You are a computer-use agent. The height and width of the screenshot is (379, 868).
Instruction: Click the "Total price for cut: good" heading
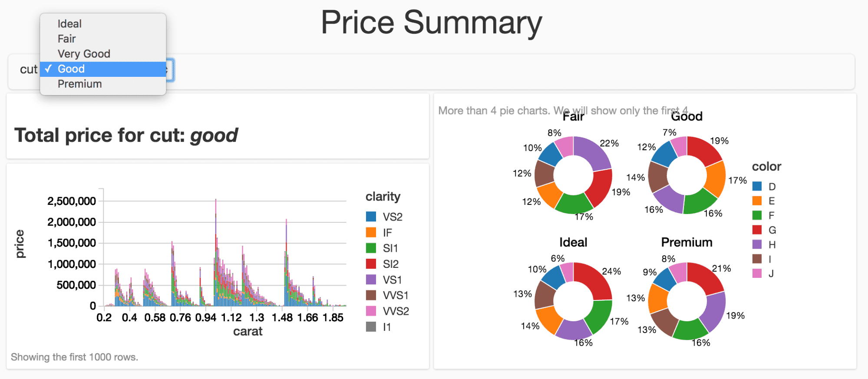coord(126,135)
